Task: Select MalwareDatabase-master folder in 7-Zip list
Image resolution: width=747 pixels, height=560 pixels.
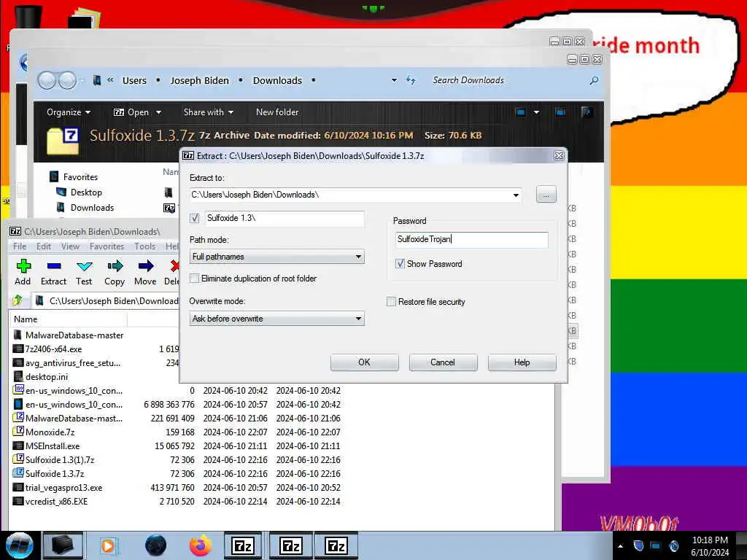Action: pyautogui.click(x=74, y=335)
